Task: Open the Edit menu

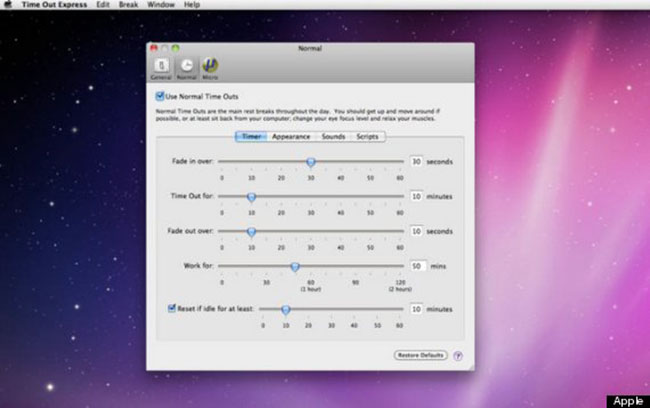Action: click(103, 5)
